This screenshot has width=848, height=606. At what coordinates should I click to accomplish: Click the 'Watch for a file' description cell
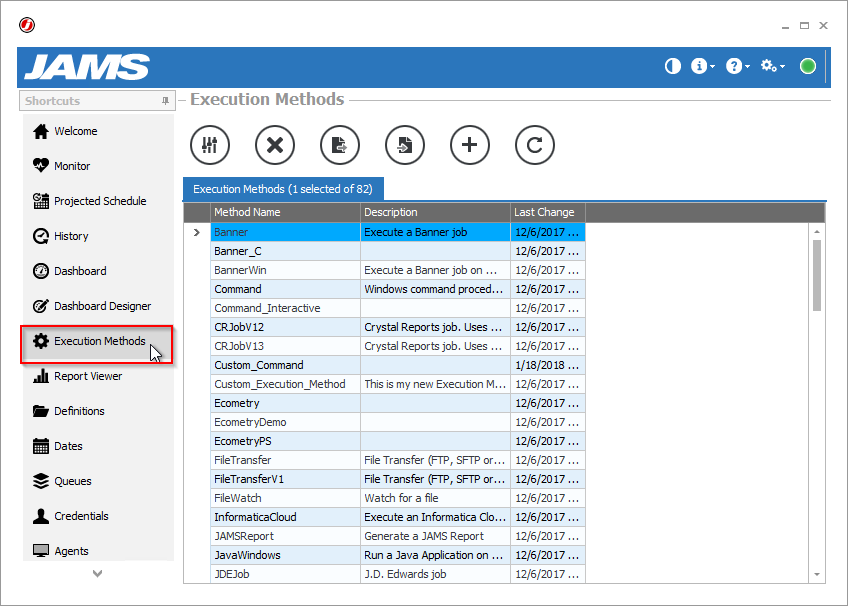(435, 498)
